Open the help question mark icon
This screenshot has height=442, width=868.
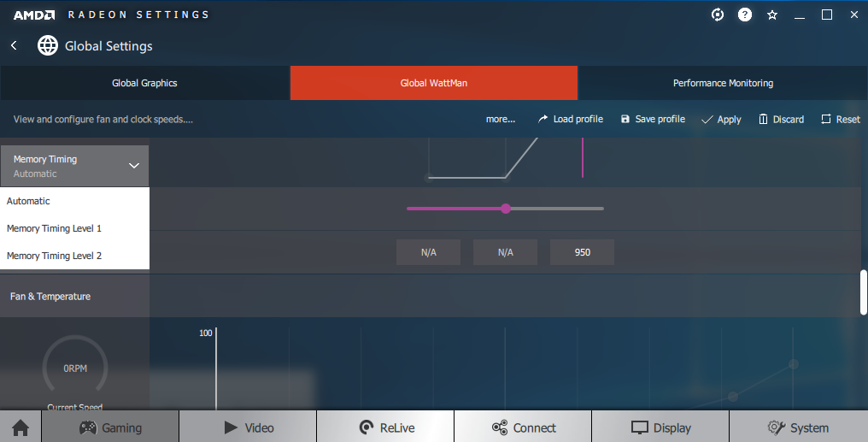coord(745,15)
